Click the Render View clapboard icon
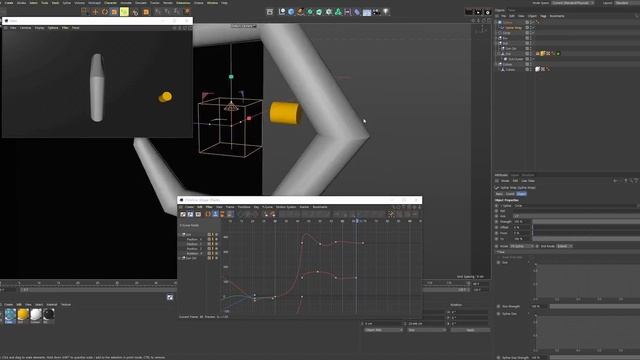Viewport: 640px width, 360px height. (x=469, y=12)
